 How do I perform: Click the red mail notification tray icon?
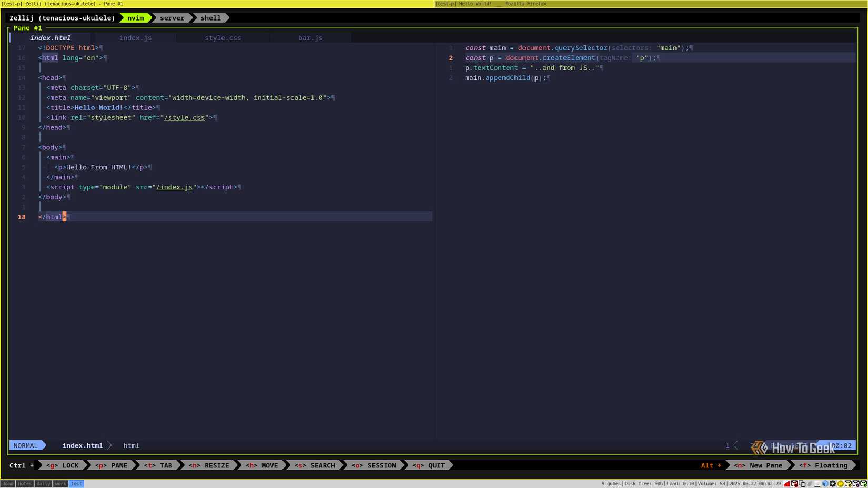[x=794, y=484]
